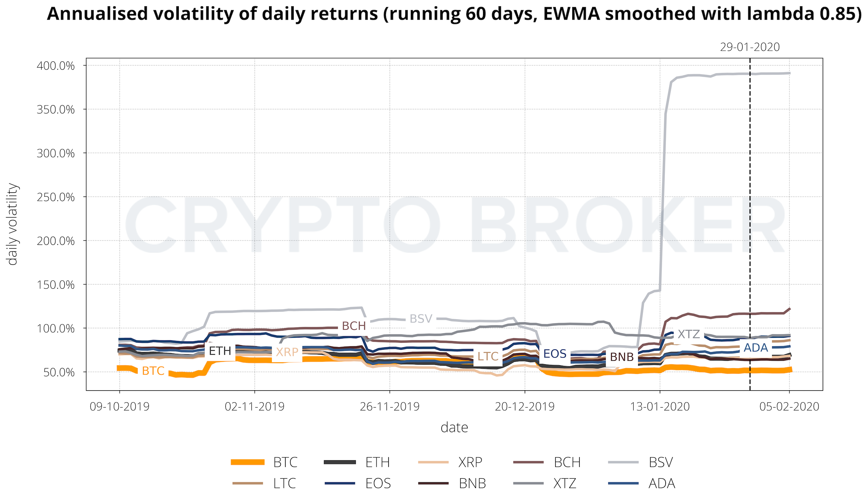Click the ETH line swatch in the legend

(340, 462)
